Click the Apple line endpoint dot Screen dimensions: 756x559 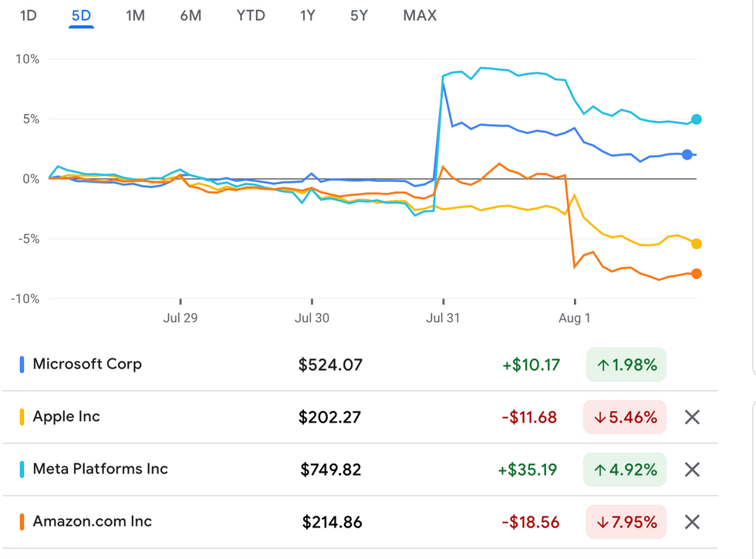(697, 244)
